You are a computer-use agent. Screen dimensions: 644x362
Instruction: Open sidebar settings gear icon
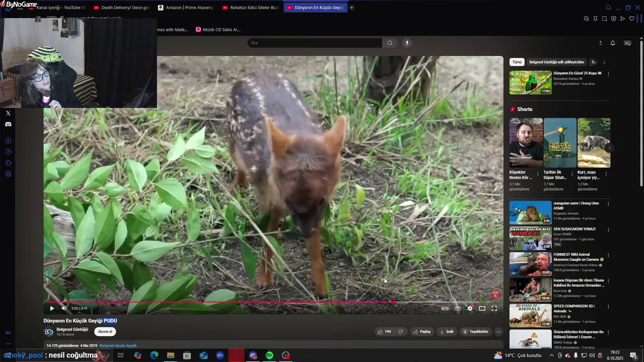(x=8, y=174)
